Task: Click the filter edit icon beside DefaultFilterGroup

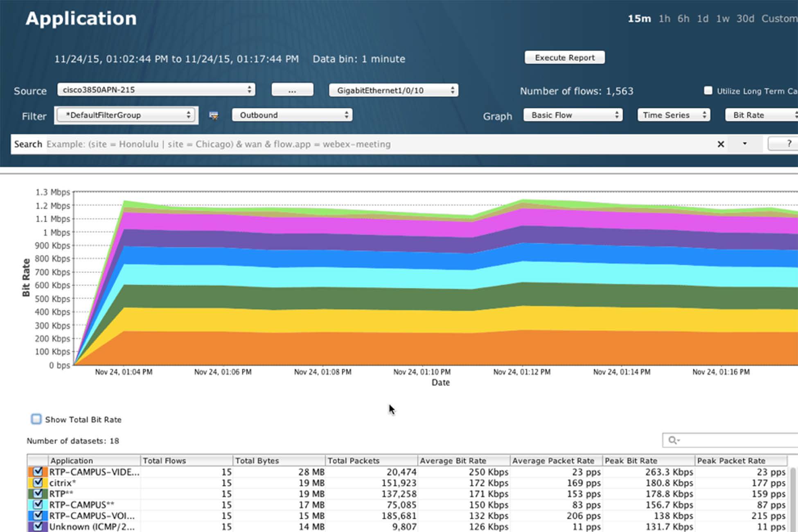Action: (x=214, y=116)
